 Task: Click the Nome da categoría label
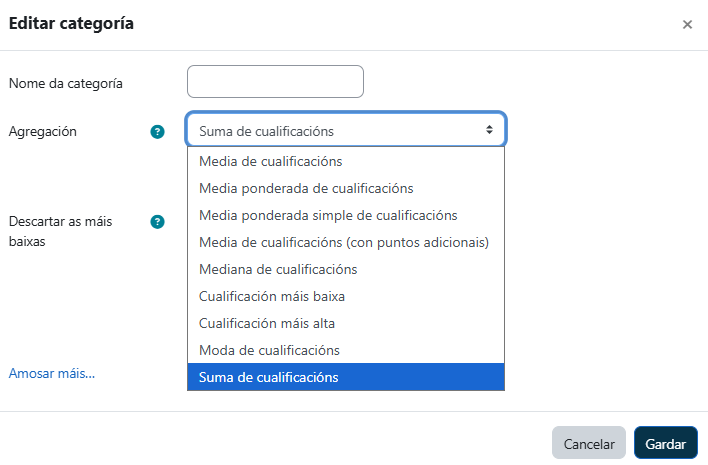point(66,84)
